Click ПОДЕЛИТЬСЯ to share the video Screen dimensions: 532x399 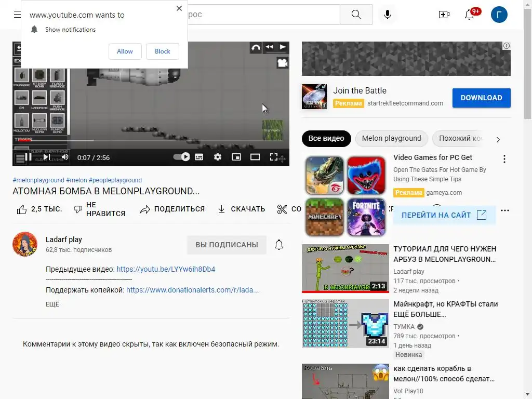pyautogui.click(x=172, y=209)
